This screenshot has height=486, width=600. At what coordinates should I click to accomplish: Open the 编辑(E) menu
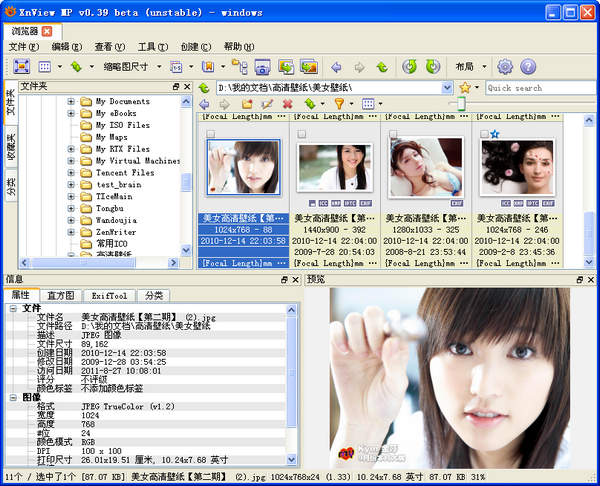[x=67, y=47]
